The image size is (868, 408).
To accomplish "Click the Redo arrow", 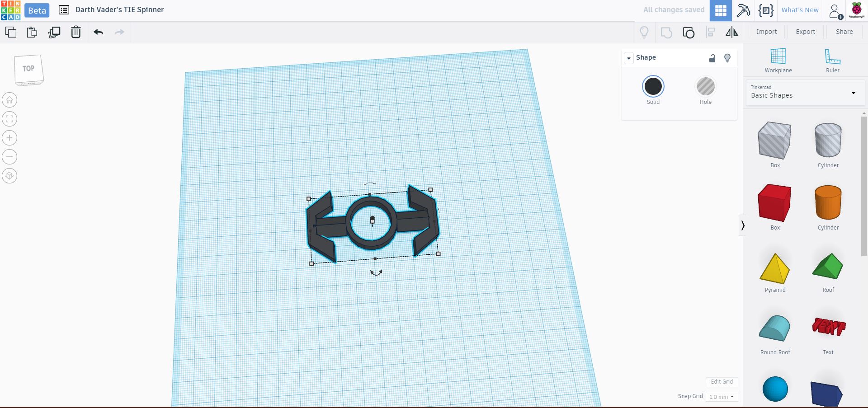I will click(119, 32).
